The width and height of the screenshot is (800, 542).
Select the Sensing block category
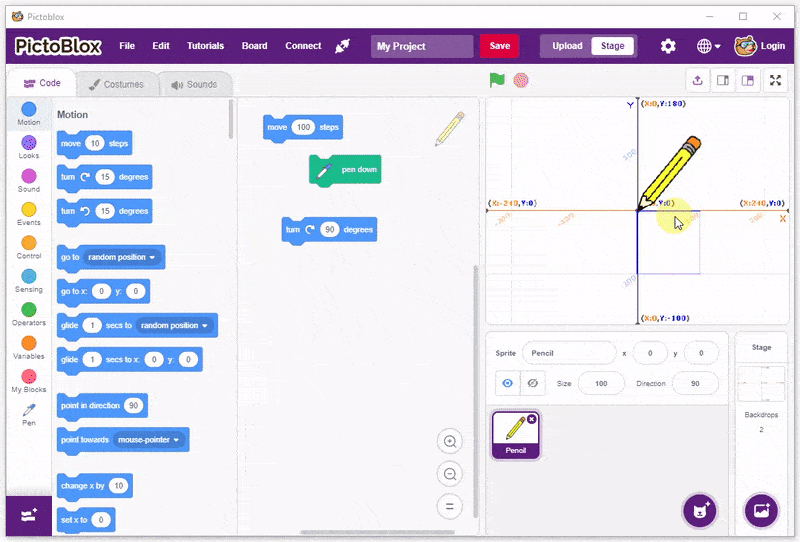tap(29, 281)
